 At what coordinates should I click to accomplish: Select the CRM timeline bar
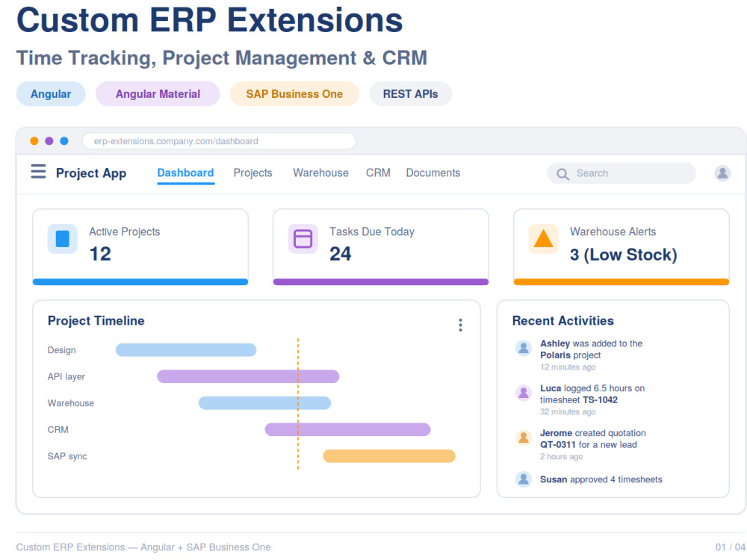click(x=348, y=429)
